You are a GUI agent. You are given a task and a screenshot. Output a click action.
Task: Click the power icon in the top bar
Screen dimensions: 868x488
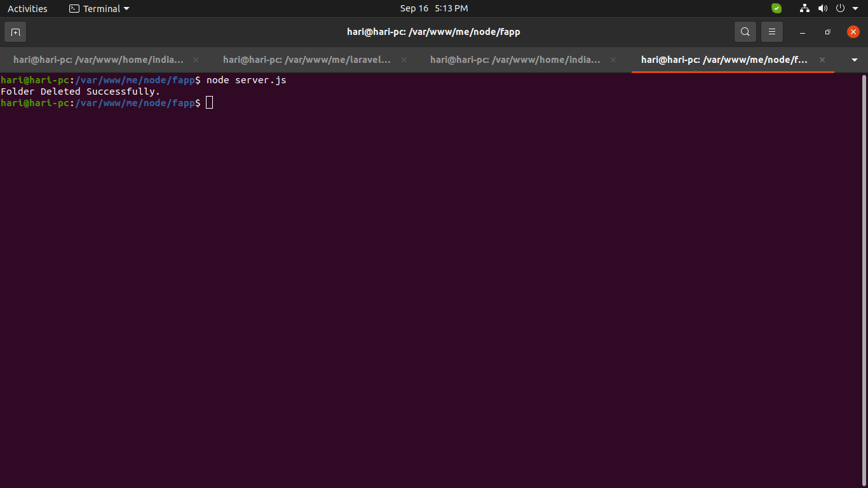click(x=839, y=8)
